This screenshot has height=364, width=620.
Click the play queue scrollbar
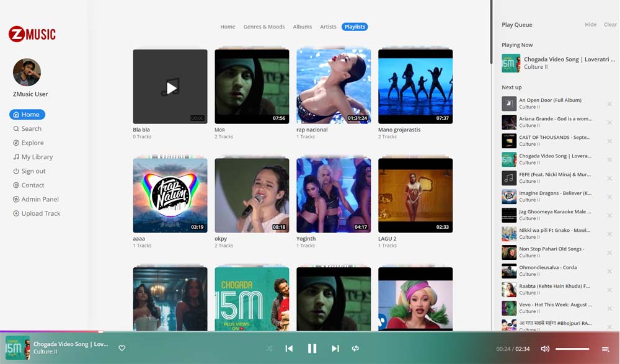492,32
